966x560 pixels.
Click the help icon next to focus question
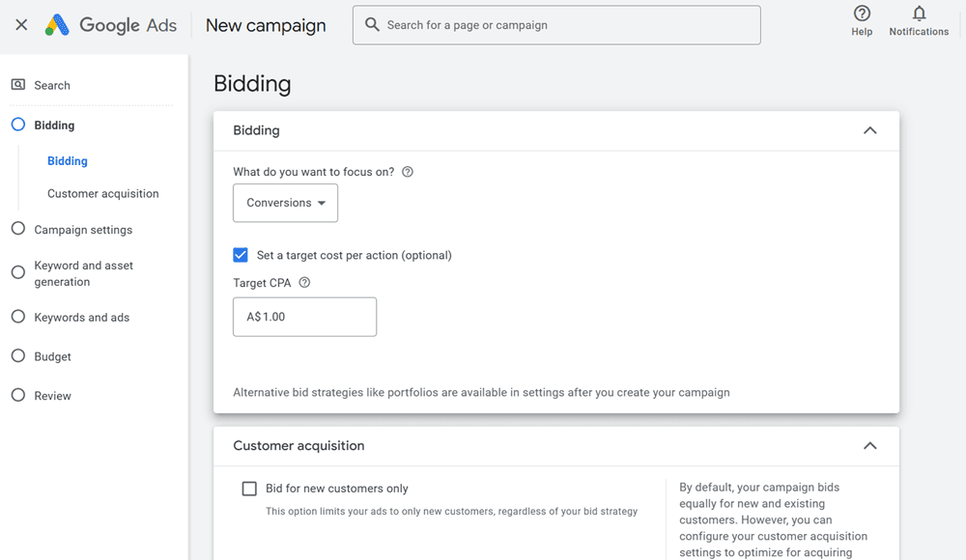pos(408,172)
